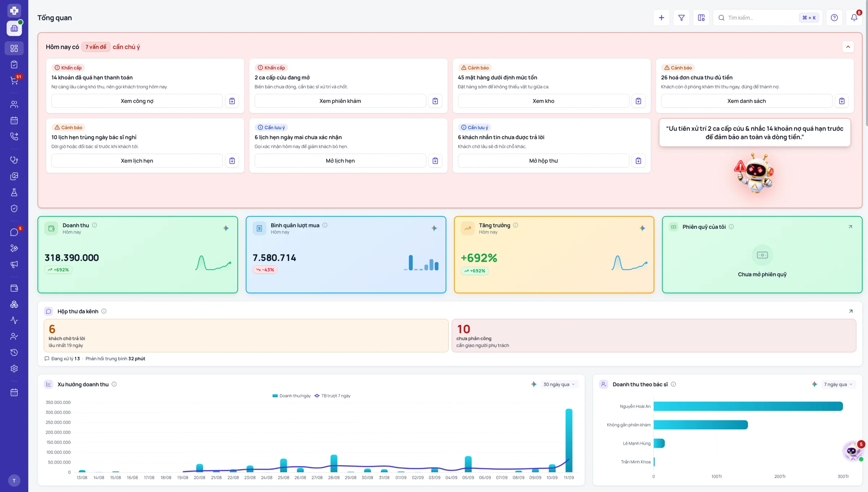Click the AI sparkle on Doanh thu card
The width and height of the screenshot is (868, 492).
tap(226, 228)
